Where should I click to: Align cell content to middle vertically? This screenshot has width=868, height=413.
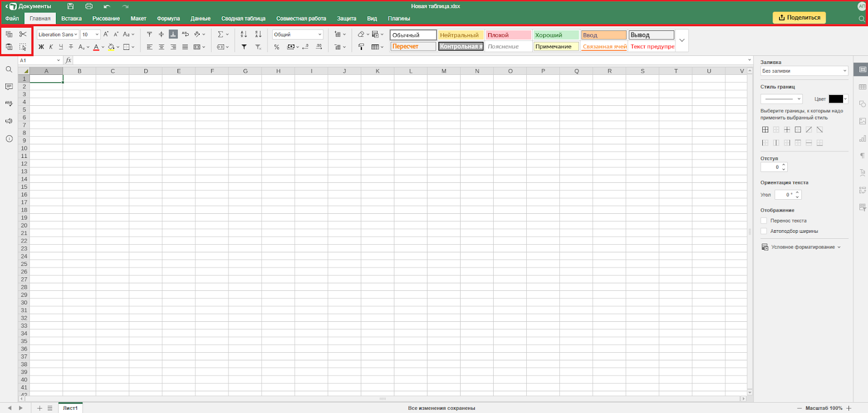pos(161,34)
